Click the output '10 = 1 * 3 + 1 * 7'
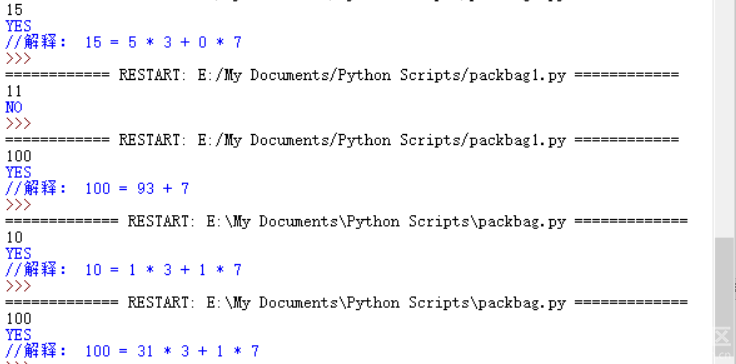 123,270
